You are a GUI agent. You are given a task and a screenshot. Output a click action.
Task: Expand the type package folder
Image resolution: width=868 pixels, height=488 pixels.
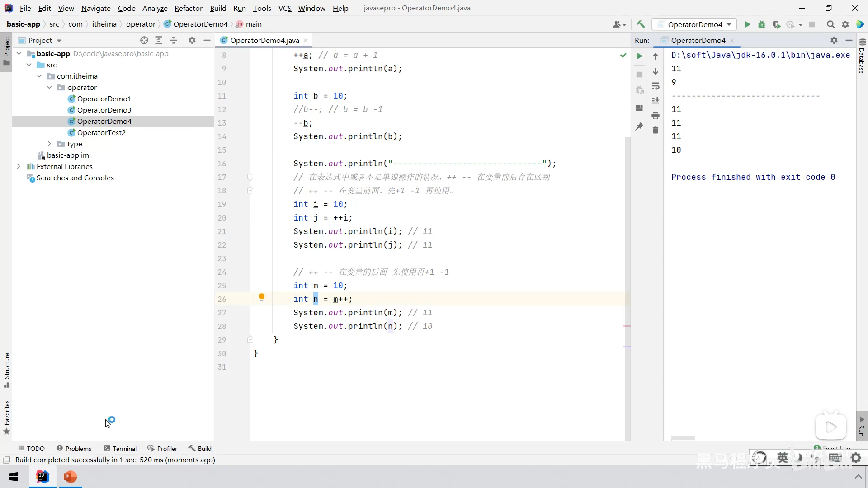coord(49,144)
